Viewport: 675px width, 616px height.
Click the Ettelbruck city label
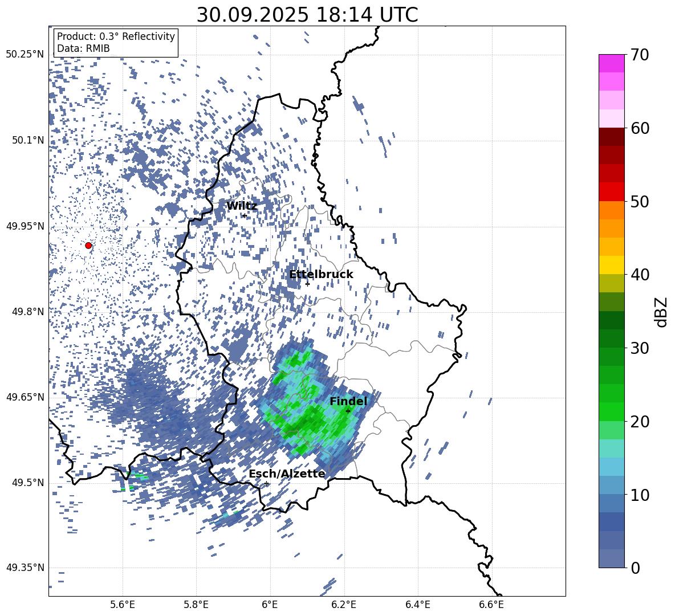[x=321, y=275]
